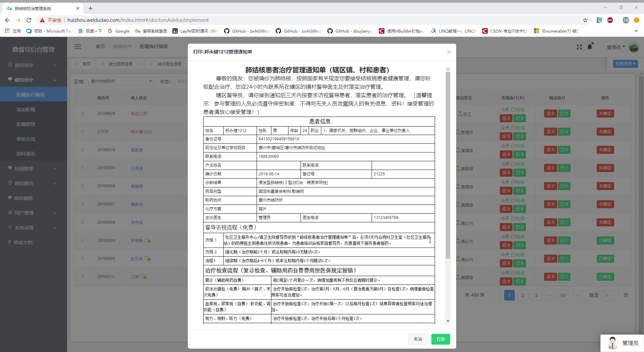The height and width of the screenshot is (352, 644).
Task: Click the dialog scrollbar thumb
Action: coord(448,165)
